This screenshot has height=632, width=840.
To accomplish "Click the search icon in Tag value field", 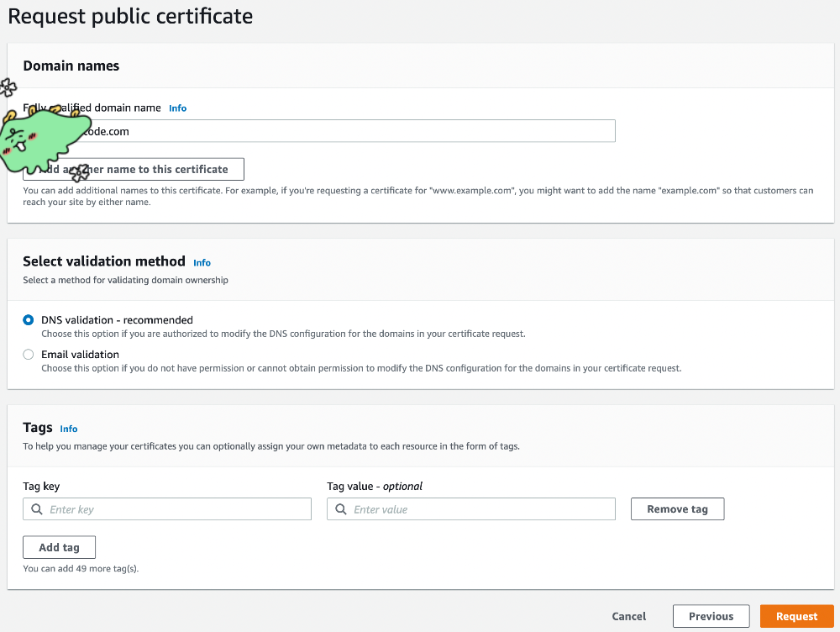I will pyautogui.click(x=340, y=509).
